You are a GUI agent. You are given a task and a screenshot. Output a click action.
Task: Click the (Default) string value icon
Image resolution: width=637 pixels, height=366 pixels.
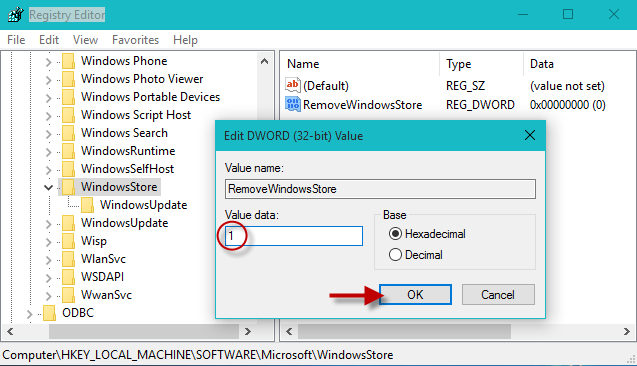[x=292, y=85]
